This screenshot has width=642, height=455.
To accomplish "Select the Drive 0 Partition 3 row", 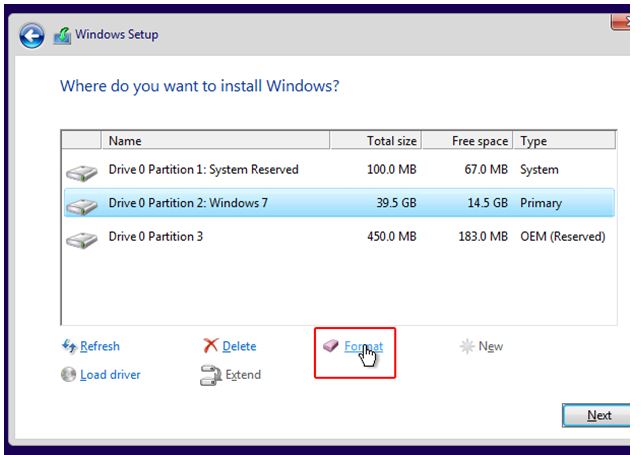I will [x=339, y=236].
